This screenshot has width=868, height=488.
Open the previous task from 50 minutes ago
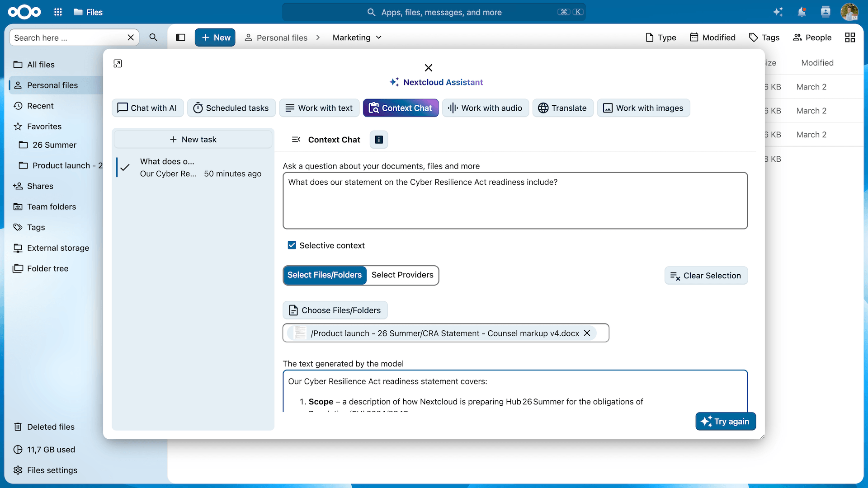pos(193,168)
